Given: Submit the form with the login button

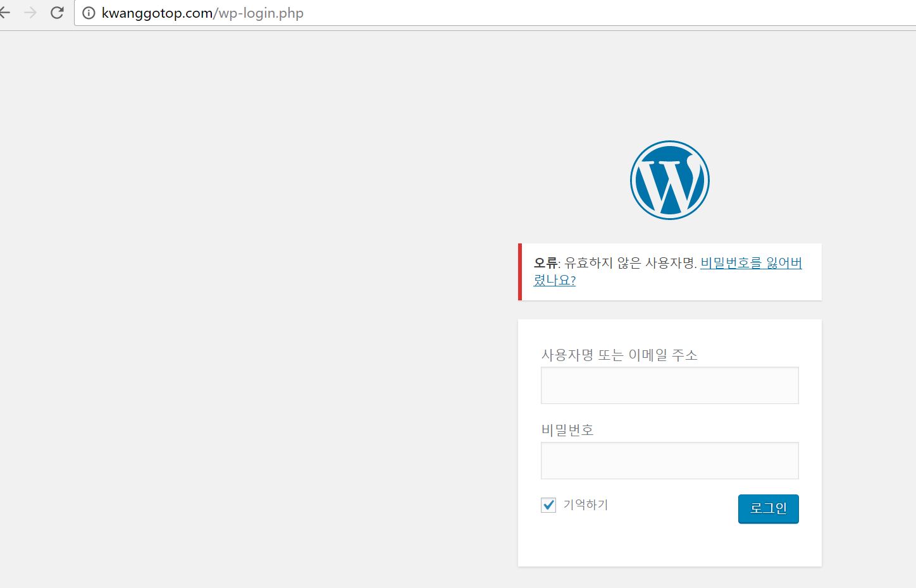Looking at the screenshot, I should click(768, 508).
